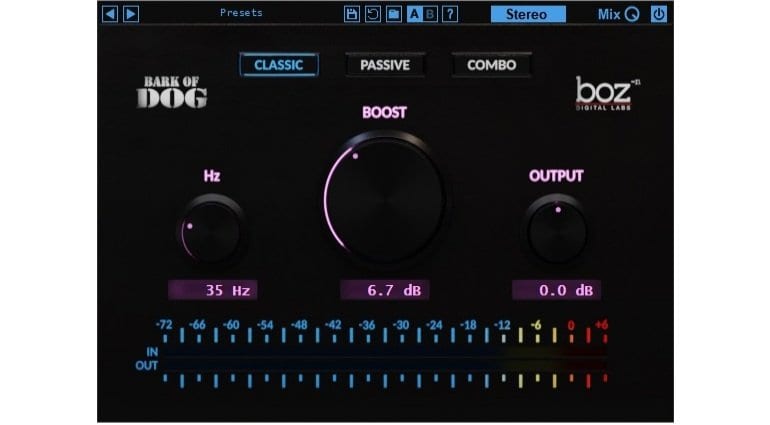The image size is (770, 425).
Task: Click the Boz Digital Labs logo
Action: (x=607, y=93)
